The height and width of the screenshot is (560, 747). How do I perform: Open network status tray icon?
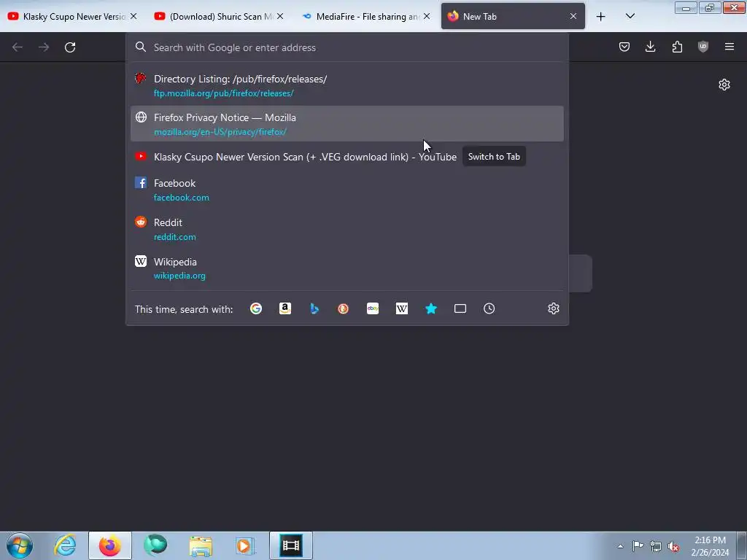pos(656,546)
